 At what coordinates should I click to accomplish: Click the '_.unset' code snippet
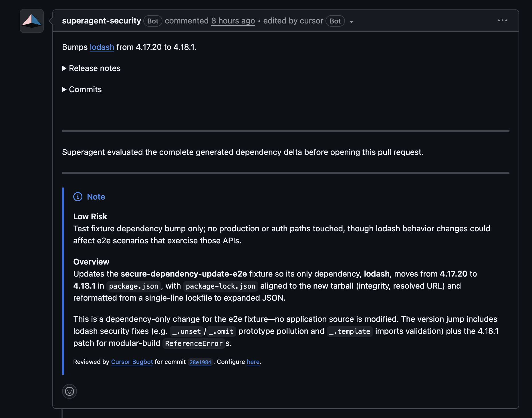[186, 331]
